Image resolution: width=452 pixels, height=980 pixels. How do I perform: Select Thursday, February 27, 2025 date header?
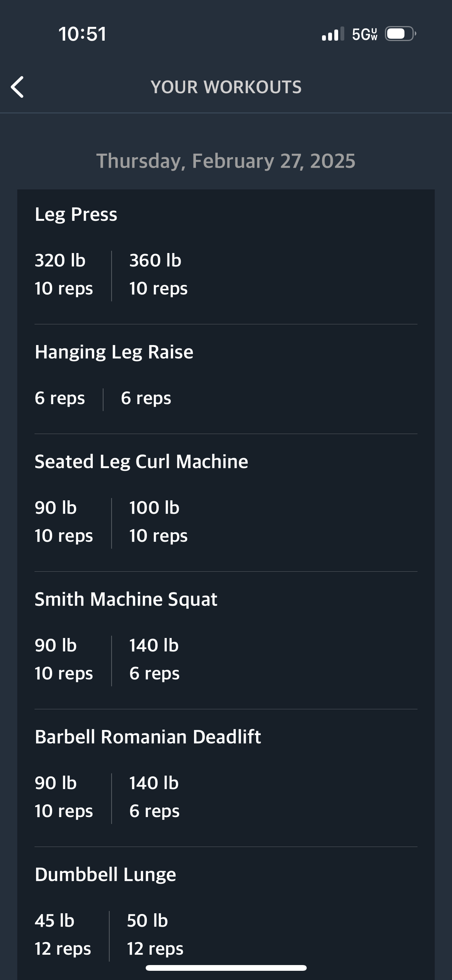pyautogui.click(x=226, y=161)
